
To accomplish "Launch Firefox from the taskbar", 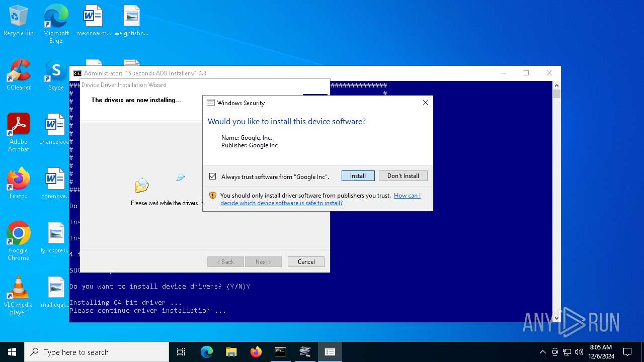I will pos(256,352).
